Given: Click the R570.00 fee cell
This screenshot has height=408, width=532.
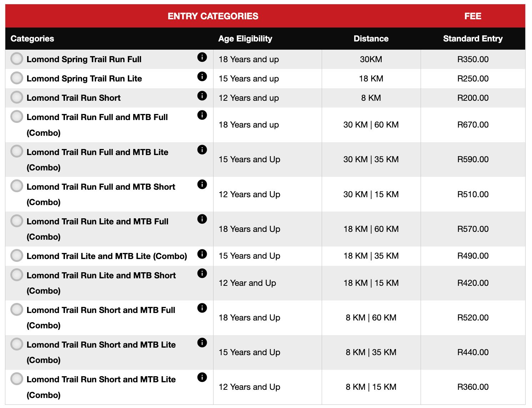Looking at the screenshot, I should click(473, 229).
